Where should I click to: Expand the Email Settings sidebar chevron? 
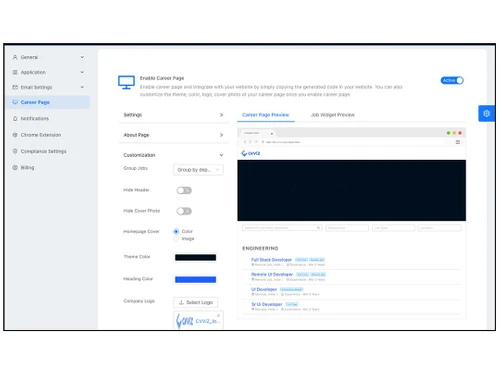click(82, 87)
